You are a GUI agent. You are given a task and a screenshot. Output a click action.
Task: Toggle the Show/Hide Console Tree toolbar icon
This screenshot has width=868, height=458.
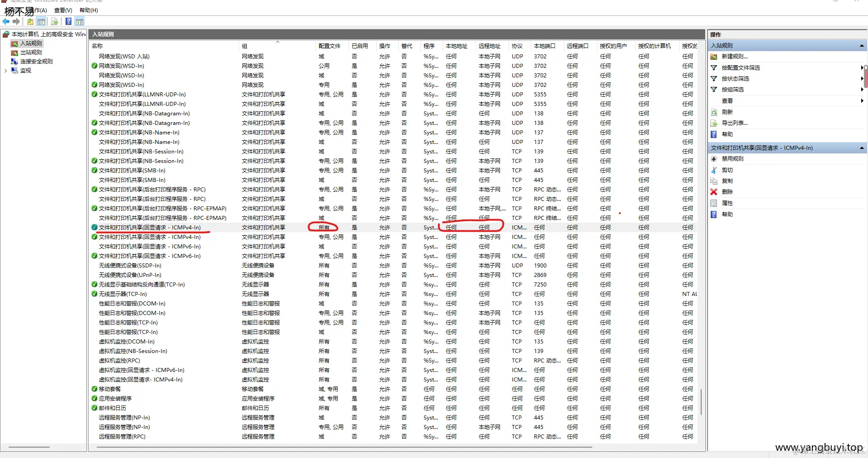41,21
